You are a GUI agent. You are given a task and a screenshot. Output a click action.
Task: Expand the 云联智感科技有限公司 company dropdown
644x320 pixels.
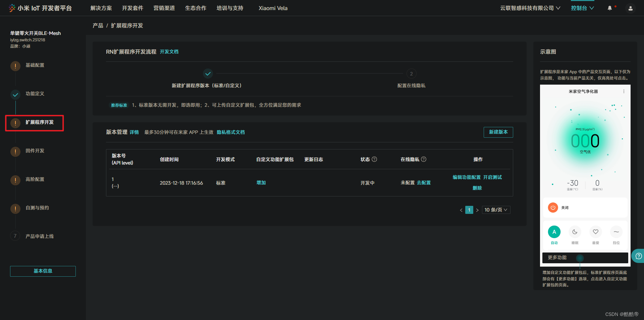tap(530, 8)
